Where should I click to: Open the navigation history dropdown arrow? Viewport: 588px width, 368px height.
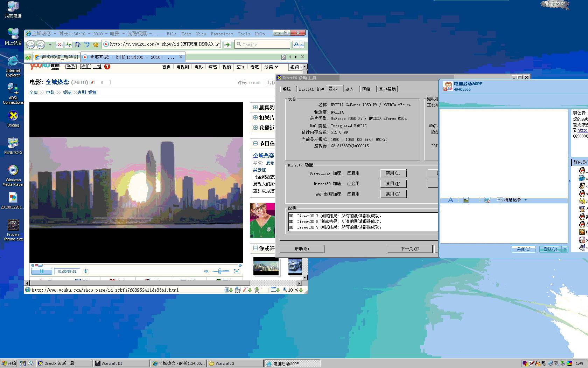[x=50, y=45]
